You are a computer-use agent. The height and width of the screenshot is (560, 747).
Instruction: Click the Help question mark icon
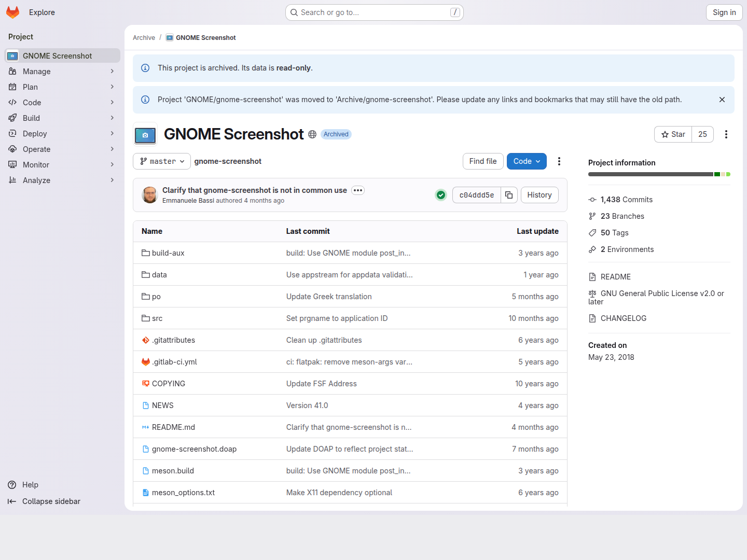12,485
